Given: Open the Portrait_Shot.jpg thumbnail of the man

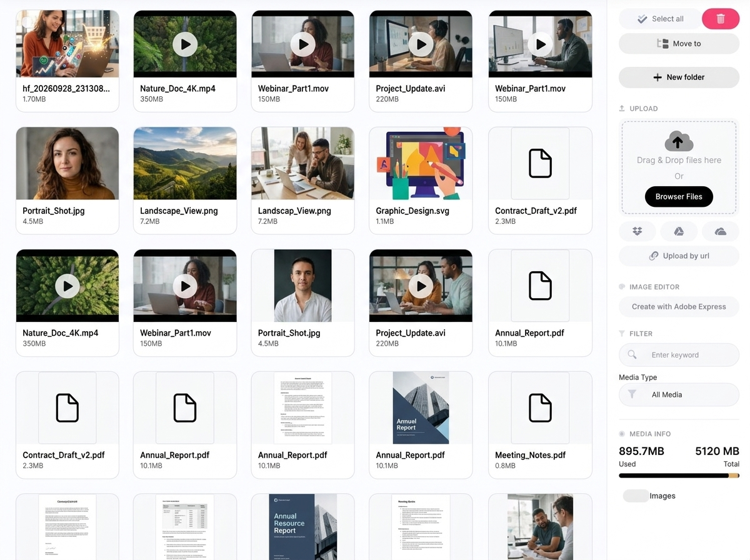Looking at the screenshot, I should tap(303, 286).
